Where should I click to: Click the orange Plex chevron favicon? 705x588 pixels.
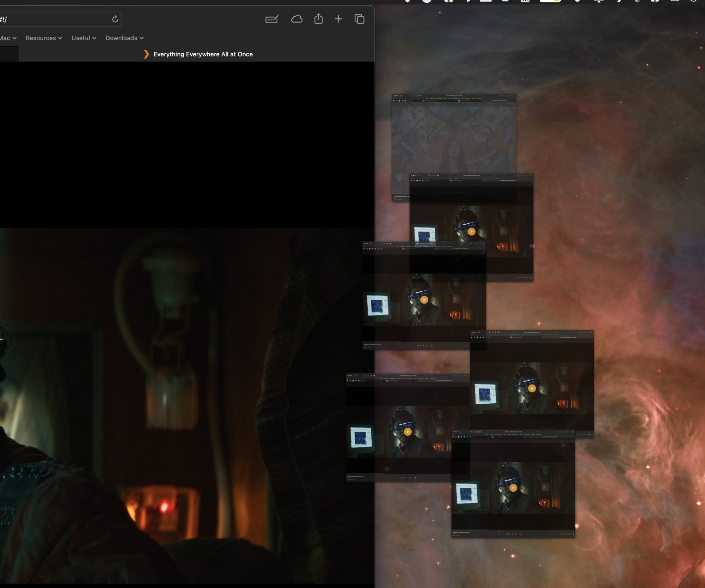pos(146,54)
